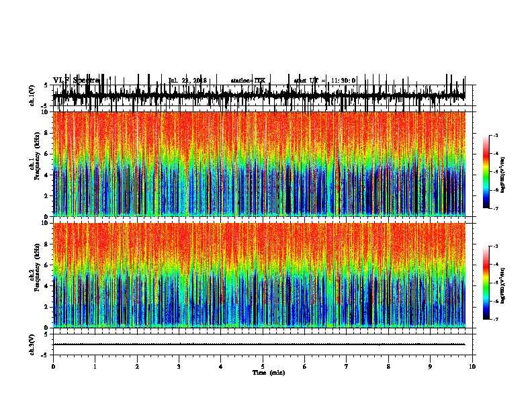Screen dimensions: 532x411
Task: Click time axis tick label '0'
Action: 53,366
